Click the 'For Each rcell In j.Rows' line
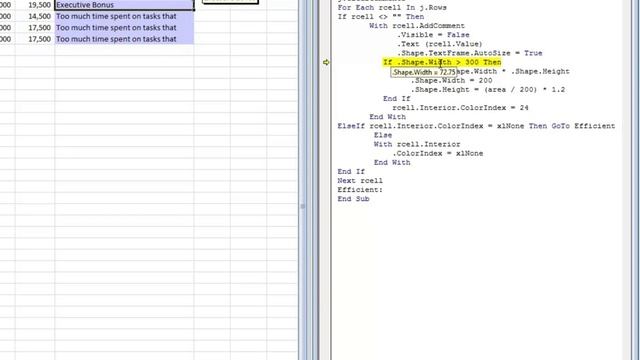The height and width of the screenshot is (360, 640). point(392,7)
